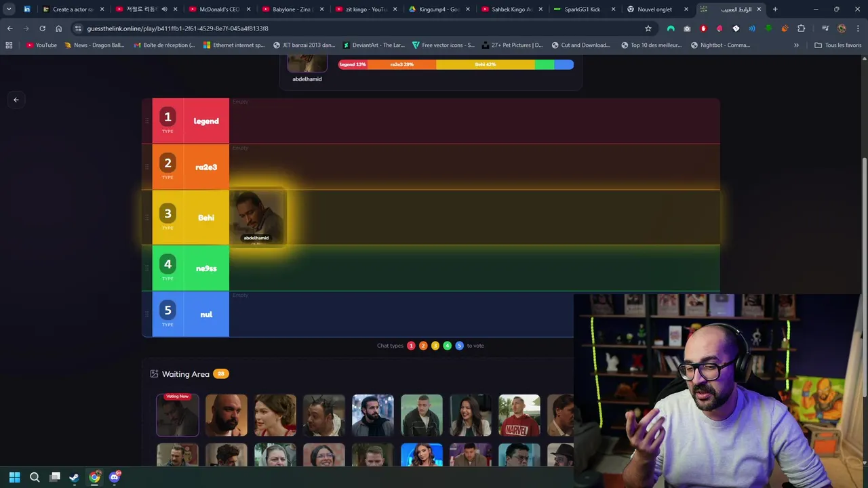Open the YouTube bookmark

pos(41,45)
